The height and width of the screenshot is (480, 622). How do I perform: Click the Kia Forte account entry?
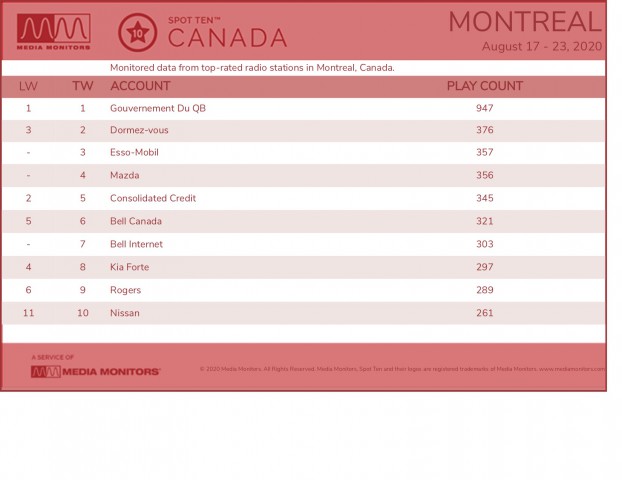[129, 267]
